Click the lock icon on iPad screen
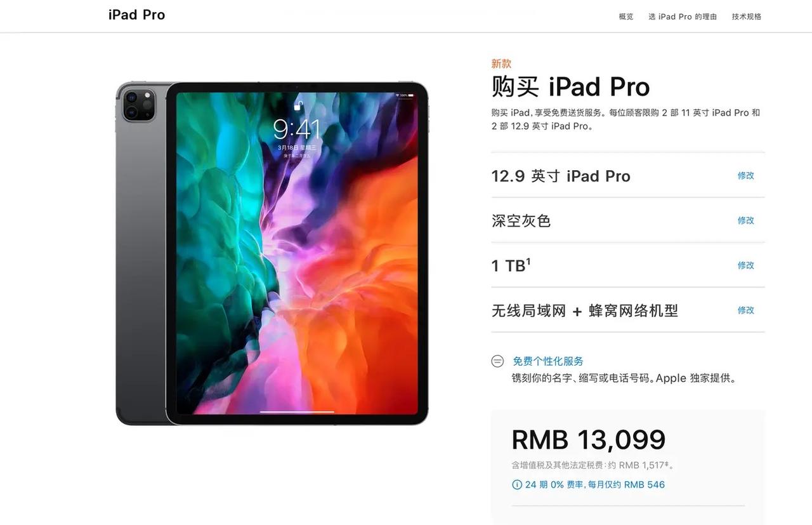Screen dimensions: 812x525 click(x=298, y=105)
